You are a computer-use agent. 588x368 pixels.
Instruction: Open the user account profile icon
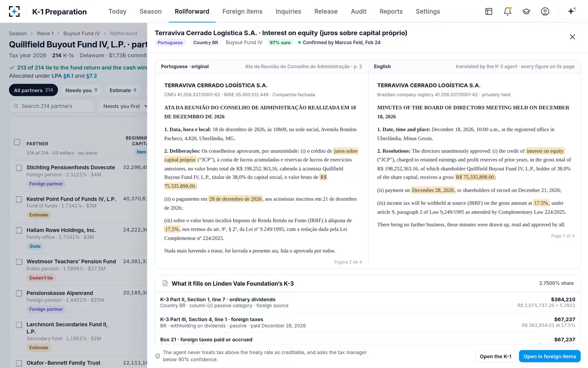point(545,11)
